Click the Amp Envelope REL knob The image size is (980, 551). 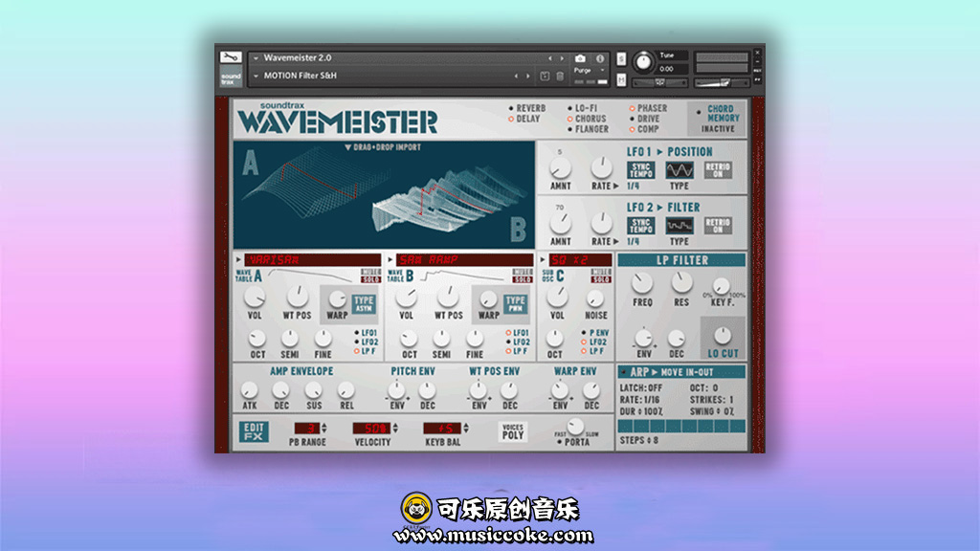point(345,391)
